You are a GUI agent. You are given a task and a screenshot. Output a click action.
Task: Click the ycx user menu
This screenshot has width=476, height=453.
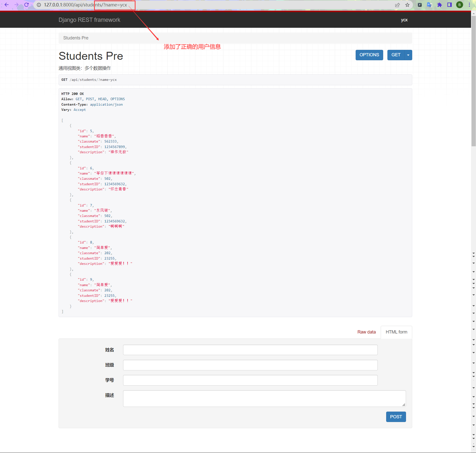tap(404, 20)
